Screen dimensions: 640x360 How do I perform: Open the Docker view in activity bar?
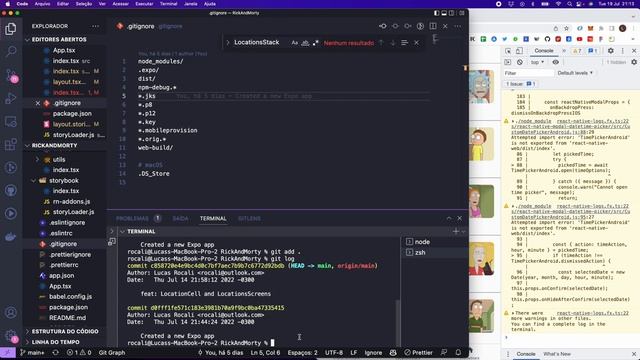coord(11,236)
